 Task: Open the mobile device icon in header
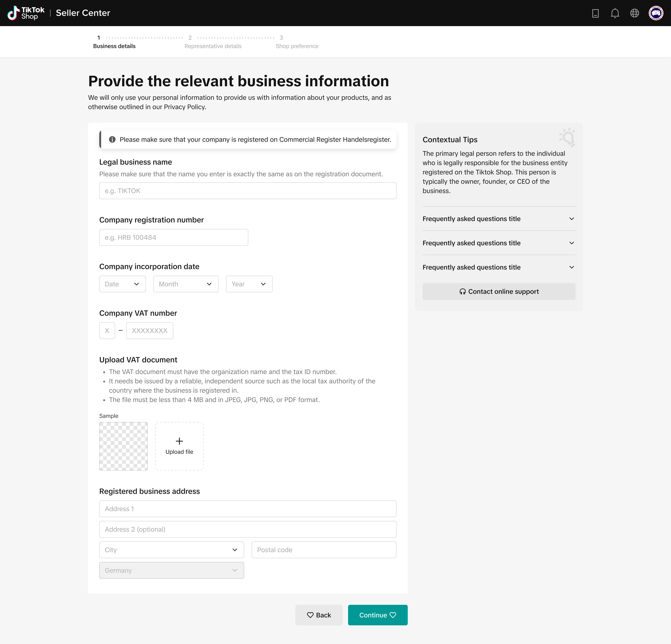595,13
